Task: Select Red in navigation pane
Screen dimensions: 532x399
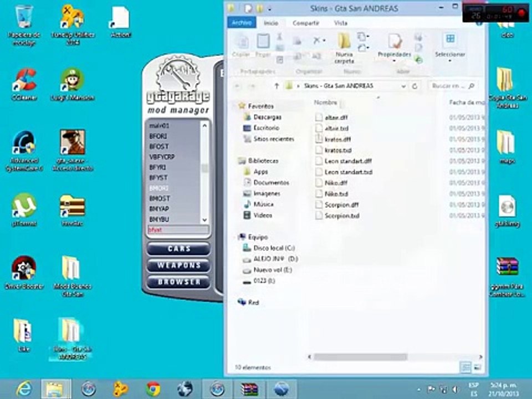Action: (253, 303)
